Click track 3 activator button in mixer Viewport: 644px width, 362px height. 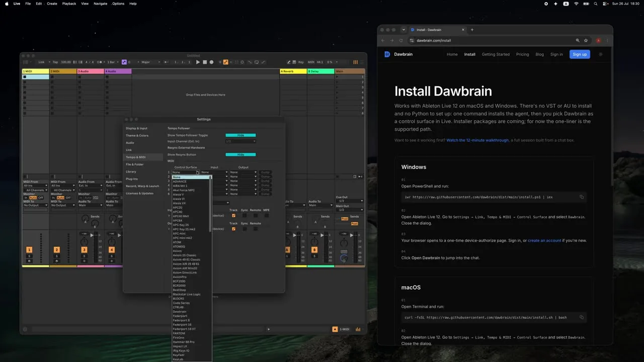84,250
